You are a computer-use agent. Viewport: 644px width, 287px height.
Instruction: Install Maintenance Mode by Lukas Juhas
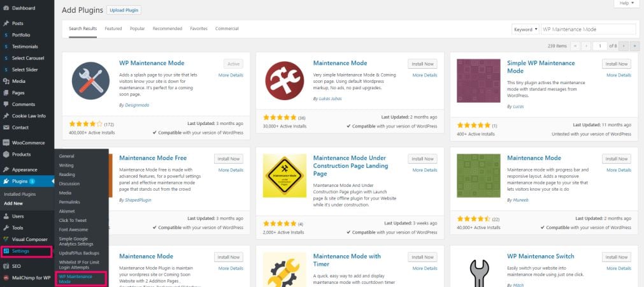pos(422,64)
